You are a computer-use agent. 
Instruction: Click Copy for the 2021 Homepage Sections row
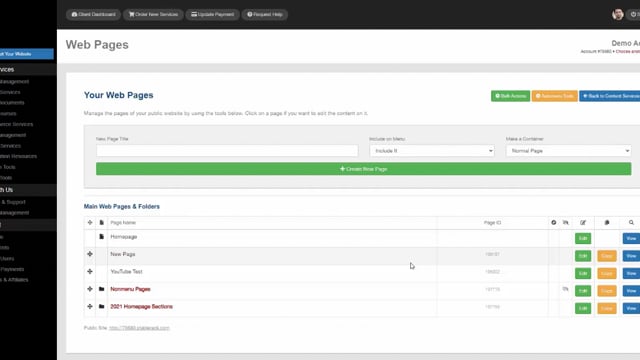tap(607, 309)
